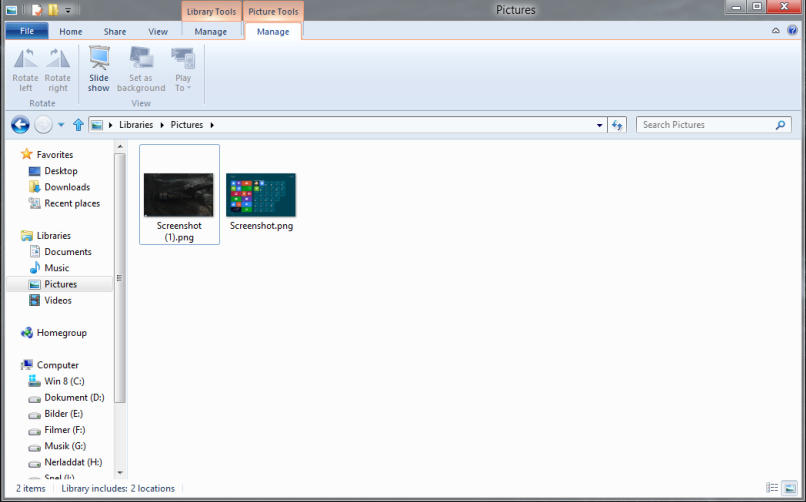Click the navigation pane scrollbar down arrow

(x=120, y=473)
